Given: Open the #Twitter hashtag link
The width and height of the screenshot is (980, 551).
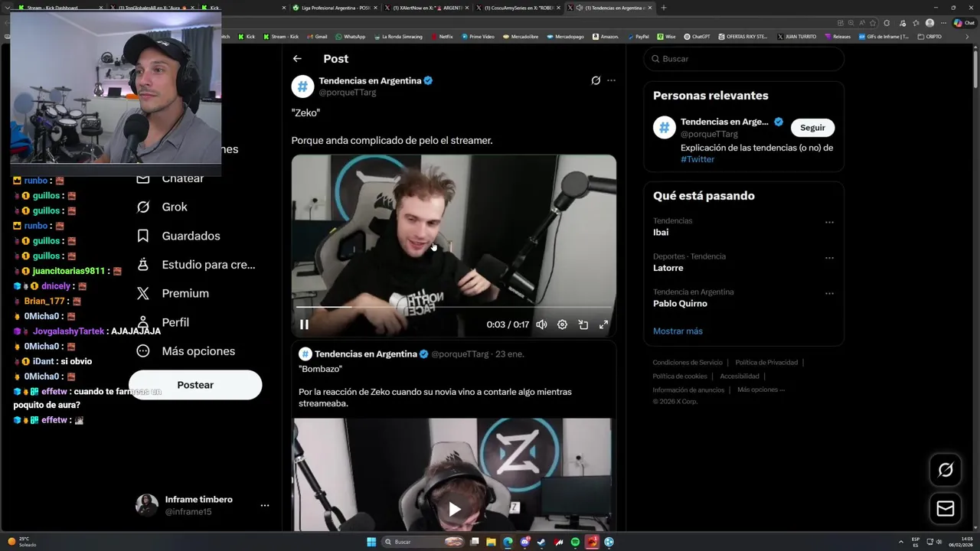Looking at the screenshot, I should coord(697,159).
